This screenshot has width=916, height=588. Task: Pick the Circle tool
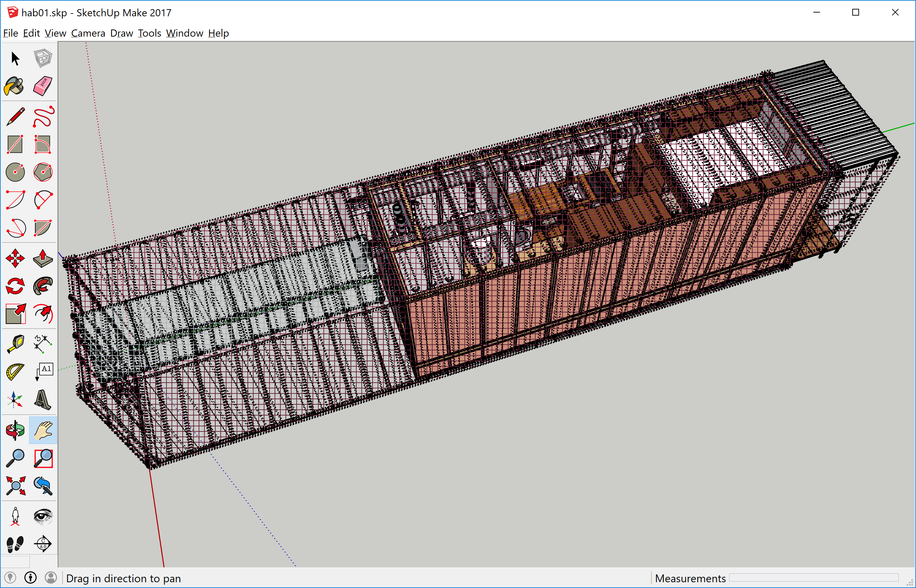(15, 172)
